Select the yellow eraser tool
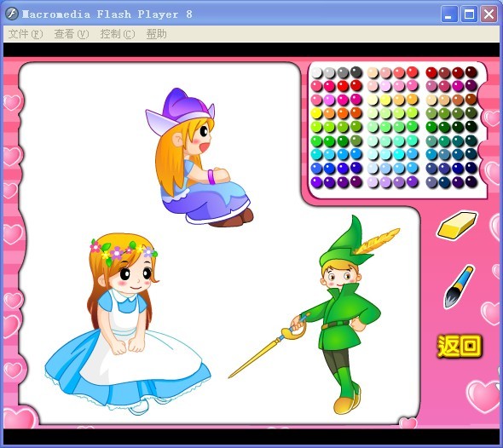The width and height of the screenshot is (503, 448). pyautogui.click(x=458, y=225)
